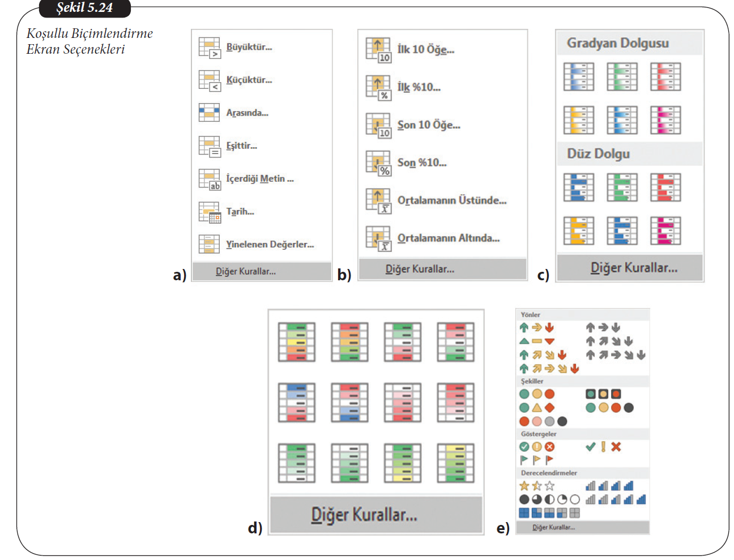The width and height of the screenshot is (734, 560).
Task: Select the İlk 10 Öğe icon
Action: (x=378, y=50)
